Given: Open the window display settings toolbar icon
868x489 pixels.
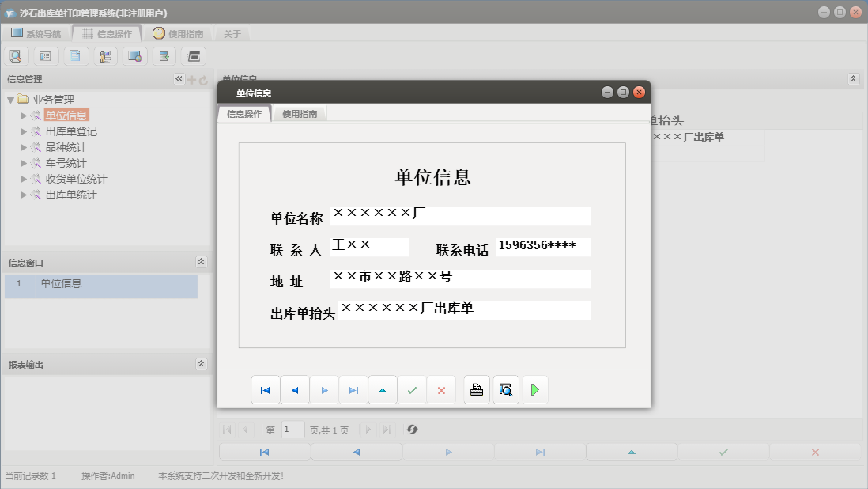Looking at the screenshot, I should [134, 55].
